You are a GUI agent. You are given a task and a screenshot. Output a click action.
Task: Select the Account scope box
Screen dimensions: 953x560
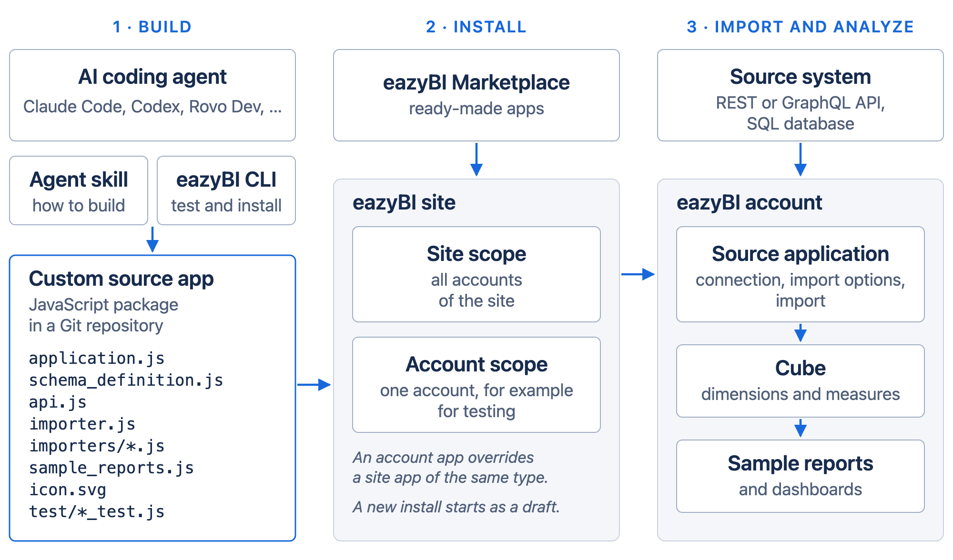[476, 385]
